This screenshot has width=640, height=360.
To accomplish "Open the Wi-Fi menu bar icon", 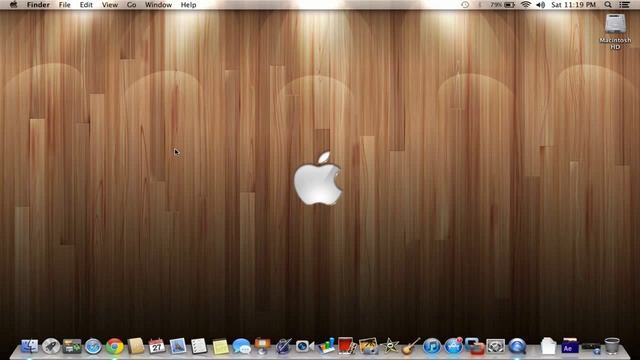I will coord(526,5).
